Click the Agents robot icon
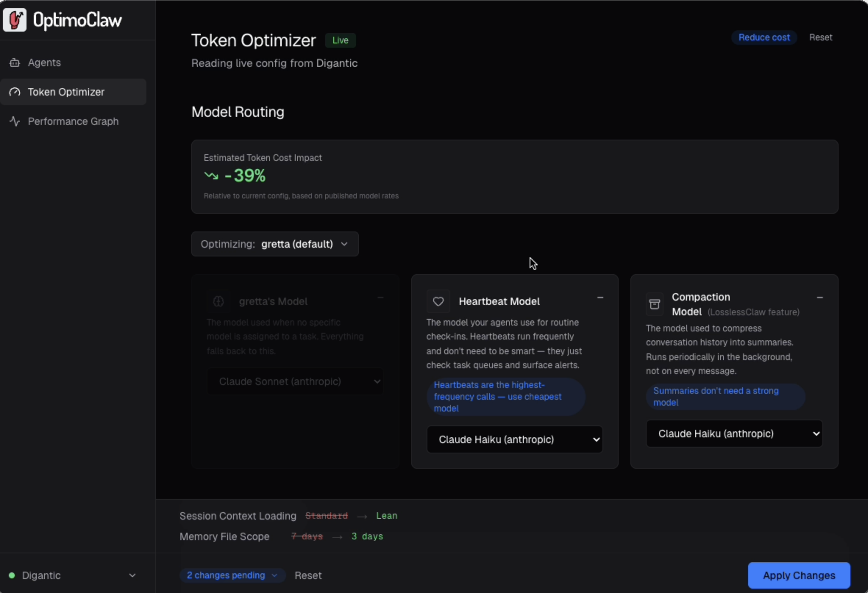The width and height of the screenshot is (868, 593). tap(15, 63)
